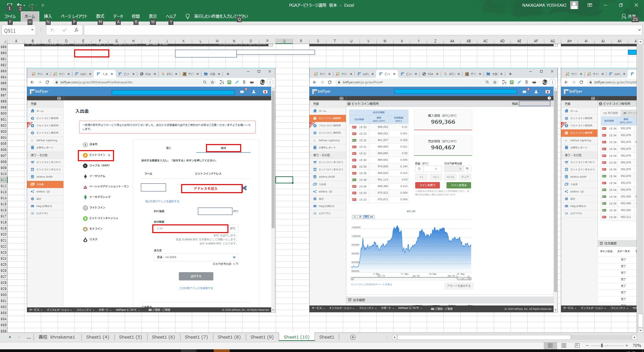644x352 pixels.
Task: Click the sheet tab scroll-left arrow
Action: tap(10, 337)
